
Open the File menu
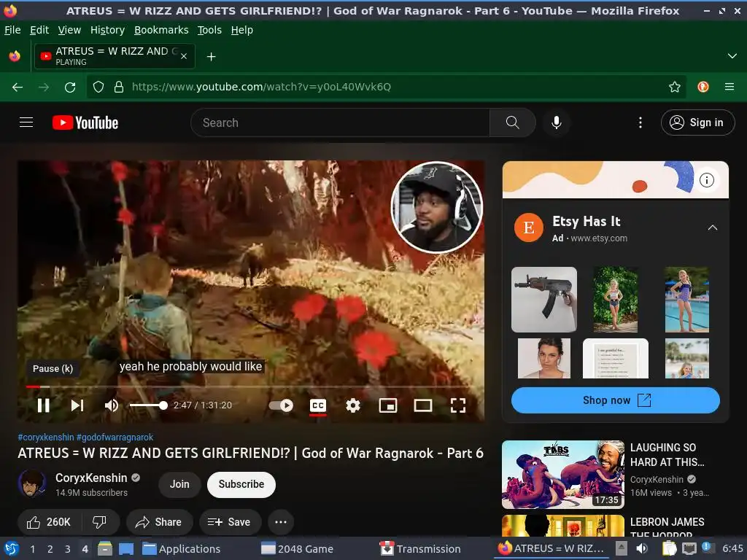(12, 30)
